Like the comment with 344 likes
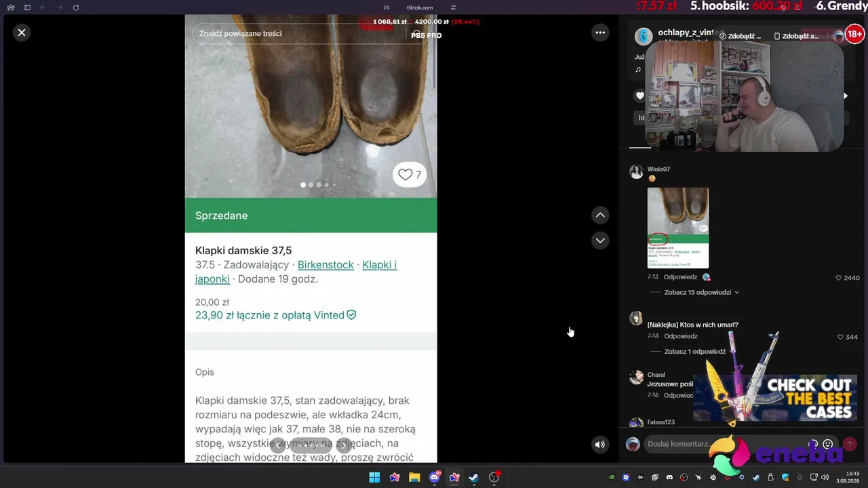Viewport: 868px width, 488px height. pyautogui.click(x=840, y=337)
